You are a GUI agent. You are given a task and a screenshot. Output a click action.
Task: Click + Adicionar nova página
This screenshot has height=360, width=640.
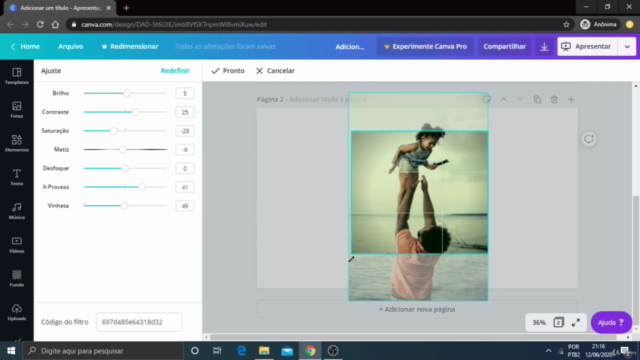pyautogui.click(x=417, y=309)
